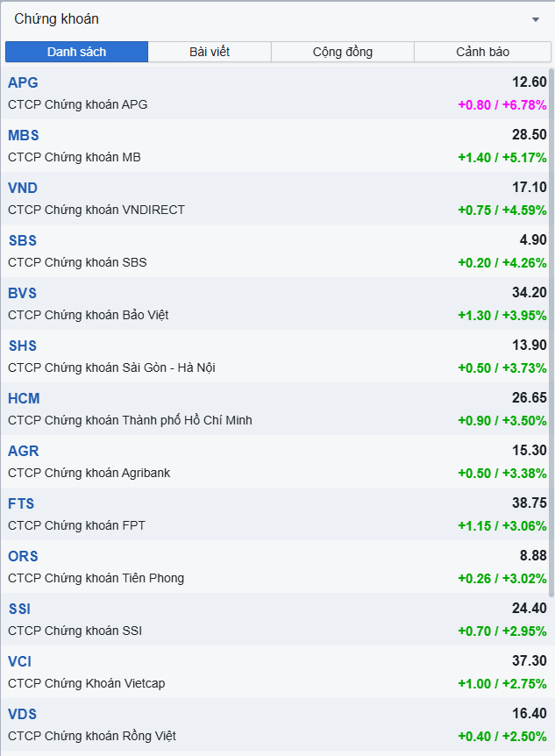The image size is (555, 756).
Task: Open the Cộng đồng tab
Action: click(x=343, y=52)
